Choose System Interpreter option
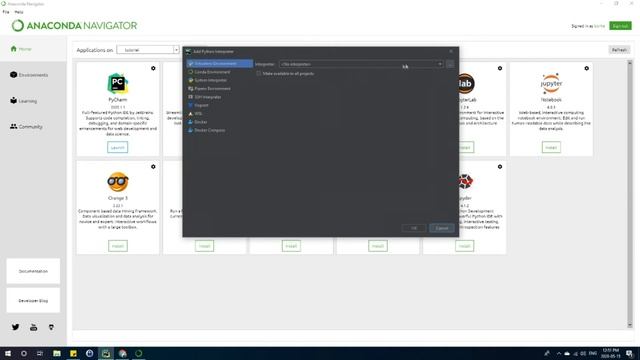Screen dimensions: 640x360 click(210, 80)
